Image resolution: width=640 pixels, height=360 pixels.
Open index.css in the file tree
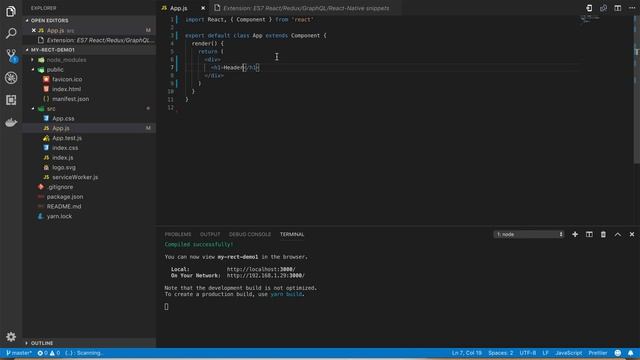pos(65,148)
